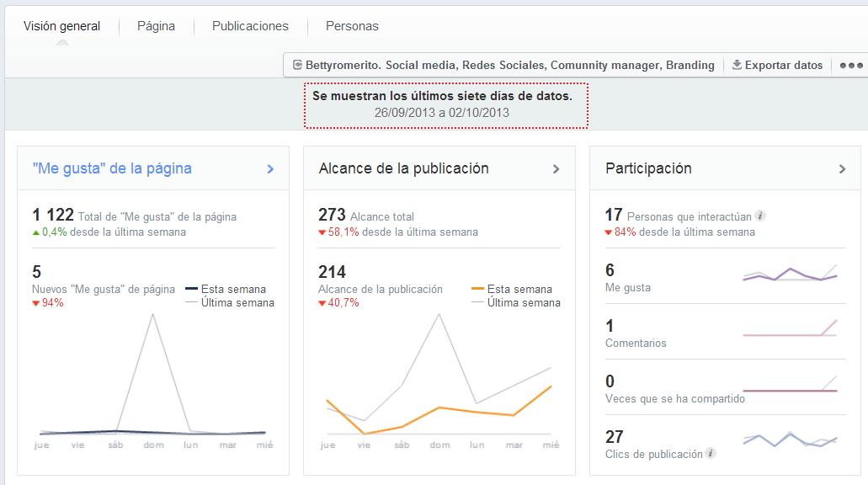Click the "Nuevos 'Me gusta' de página" label
This screenshot has height=485, width=868.
(104, 289)
